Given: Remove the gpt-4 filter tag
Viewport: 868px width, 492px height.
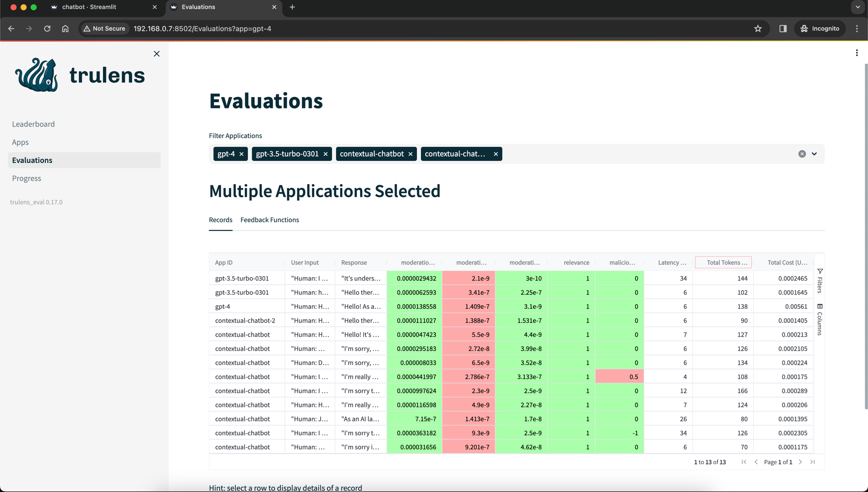Looking at the screenshot, I should (x=242, y=154).
